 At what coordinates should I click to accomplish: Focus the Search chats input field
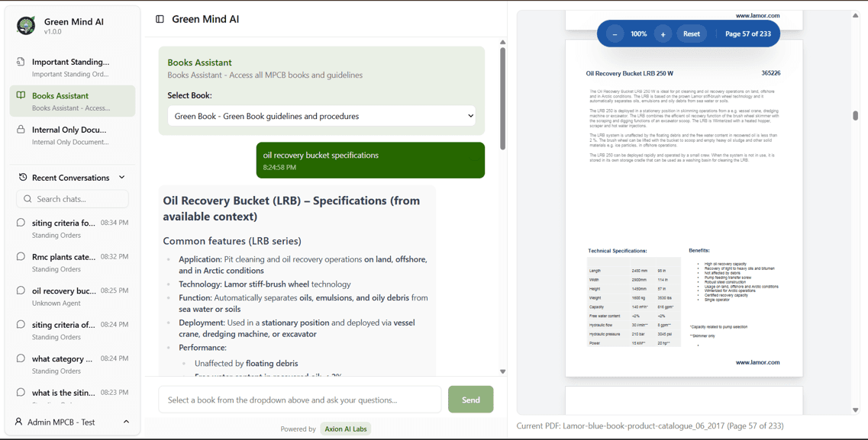(73, 199)
